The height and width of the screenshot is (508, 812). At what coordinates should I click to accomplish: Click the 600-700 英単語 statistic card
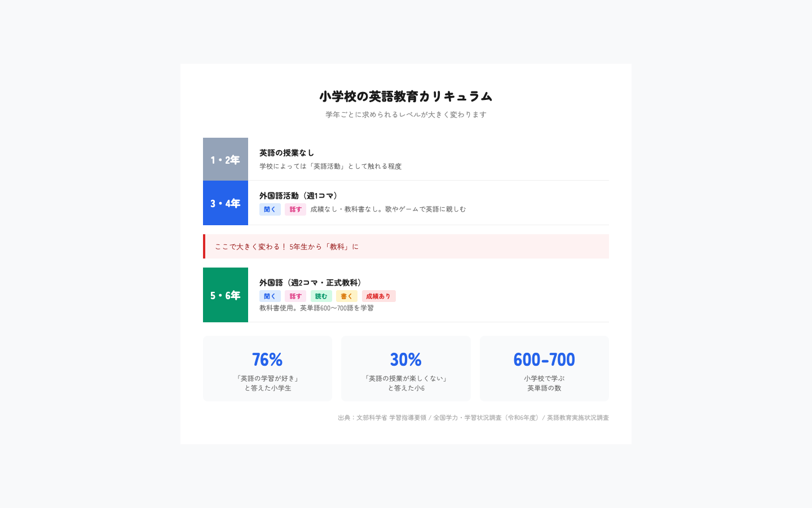(544, 368)
